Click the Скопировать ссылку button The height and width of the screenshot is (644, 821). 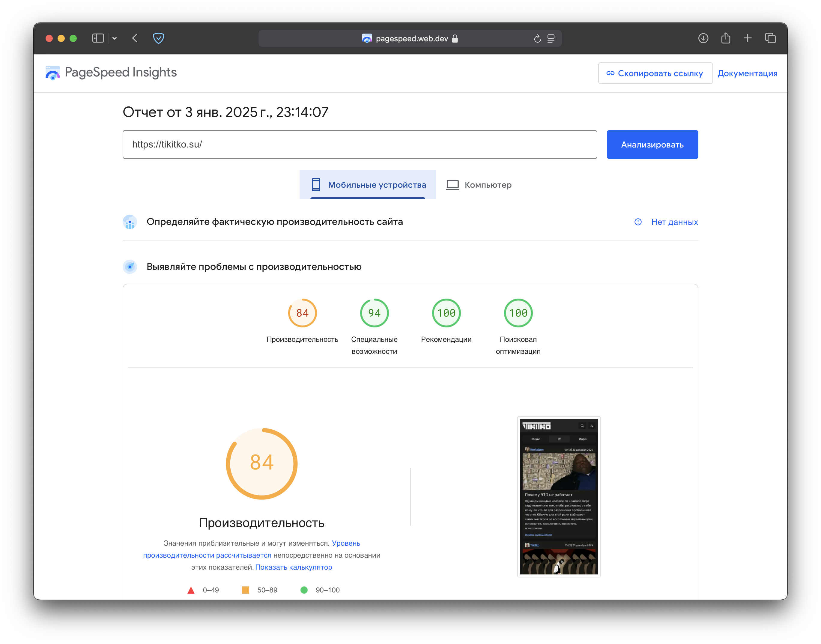coord(655,73)
